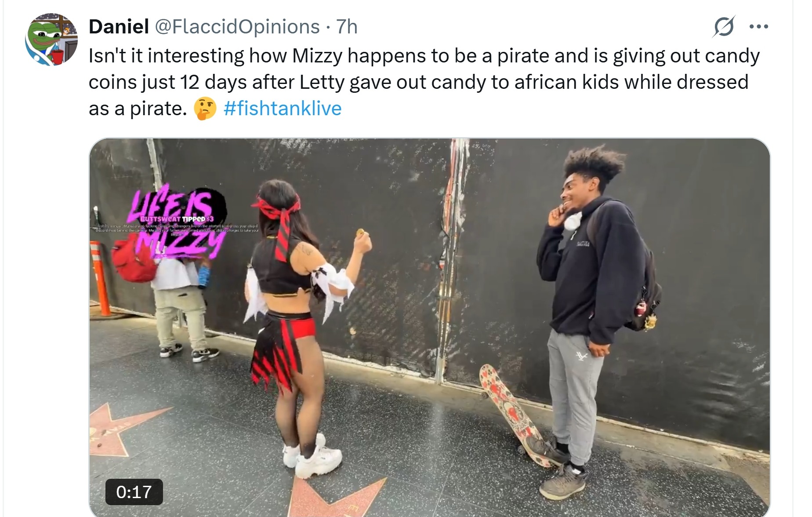Click the orange bollard at the video's left edge
Screen dimensions: 812x517
click(x=99, y=278)
